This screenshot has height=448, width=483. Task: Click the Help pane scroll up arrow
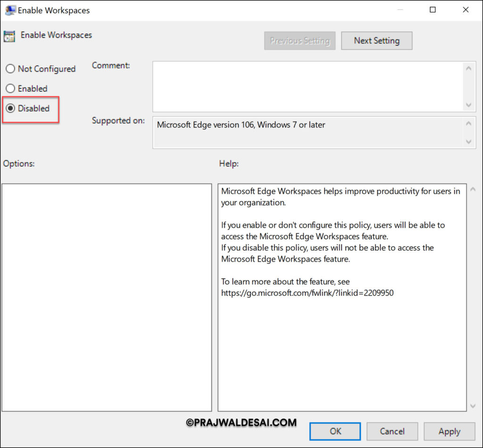coord(473,189)
